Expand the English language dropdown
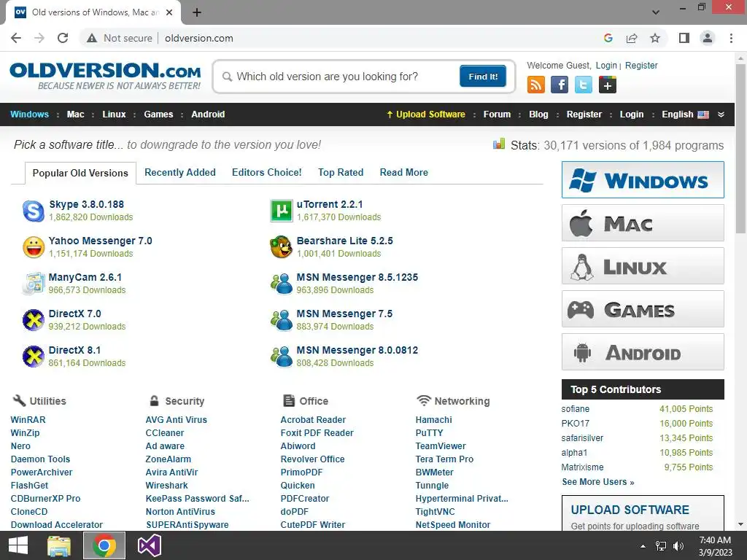 point(685,114)
